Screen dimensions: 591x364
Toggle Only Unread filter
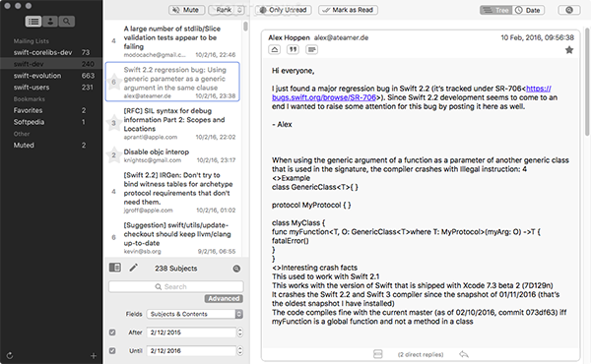pos(284,10)
